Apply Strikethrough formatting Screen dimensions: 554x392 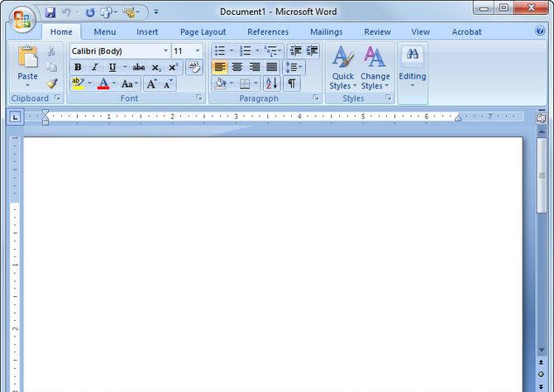[139, 67]
